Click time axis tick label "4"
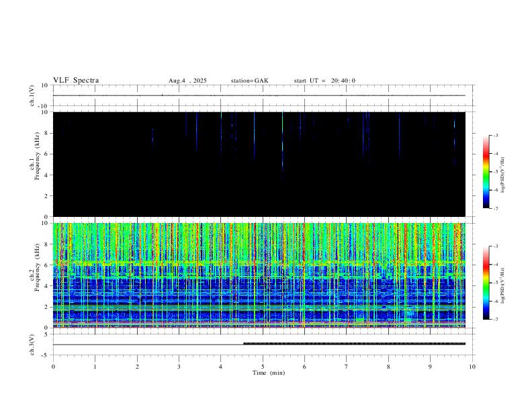The image size is (532, 411). pyautogui.click(x=221, y=367)
